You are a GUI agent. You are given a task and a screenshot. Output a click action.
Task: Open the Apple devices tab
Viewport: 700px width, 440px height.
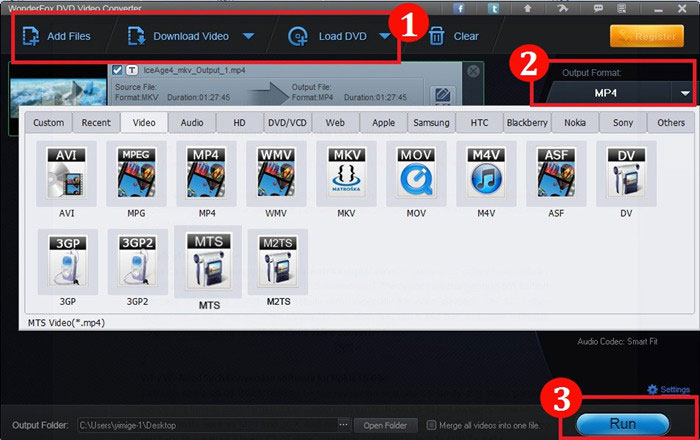(x=383, y=123)
